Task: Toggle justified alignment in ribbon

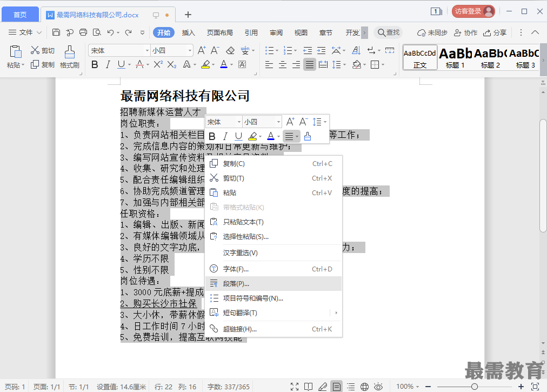Action: point(309,64)
